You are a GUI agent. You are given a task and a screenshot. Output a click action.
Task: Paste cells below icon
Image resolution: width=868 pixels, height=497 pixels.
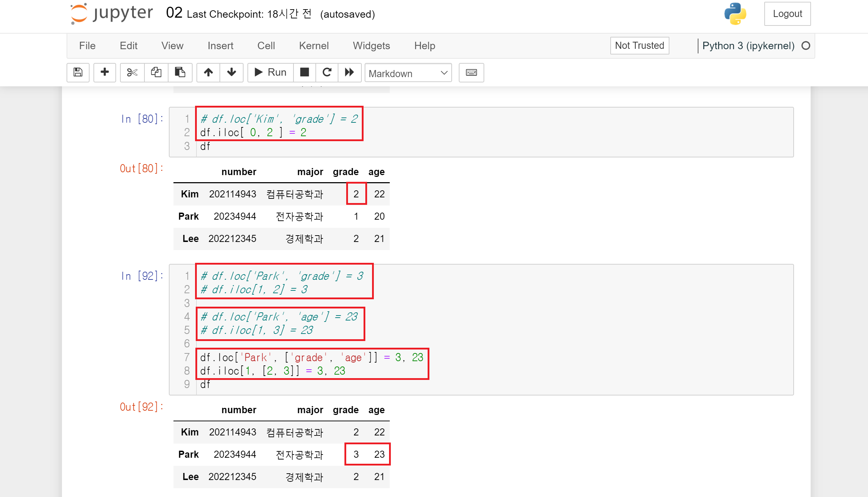click(x=180, y=73)
